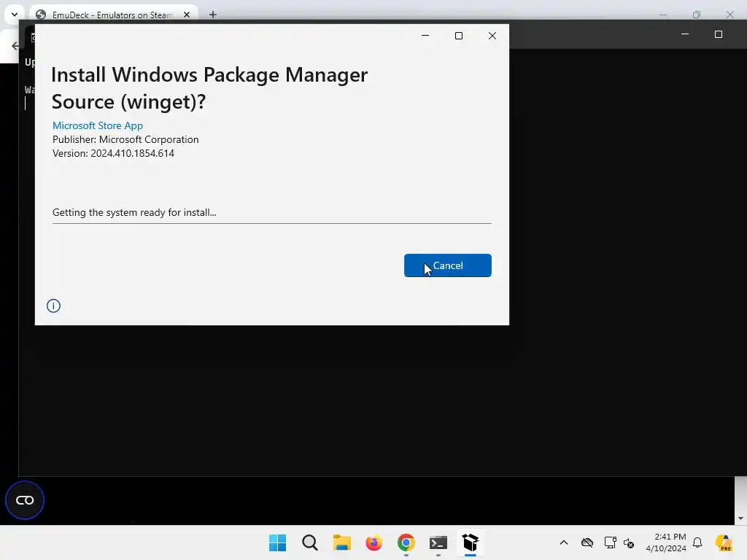Launch Firefox from the taskbar
Screen dimensions: 747x560
(374, 542)
